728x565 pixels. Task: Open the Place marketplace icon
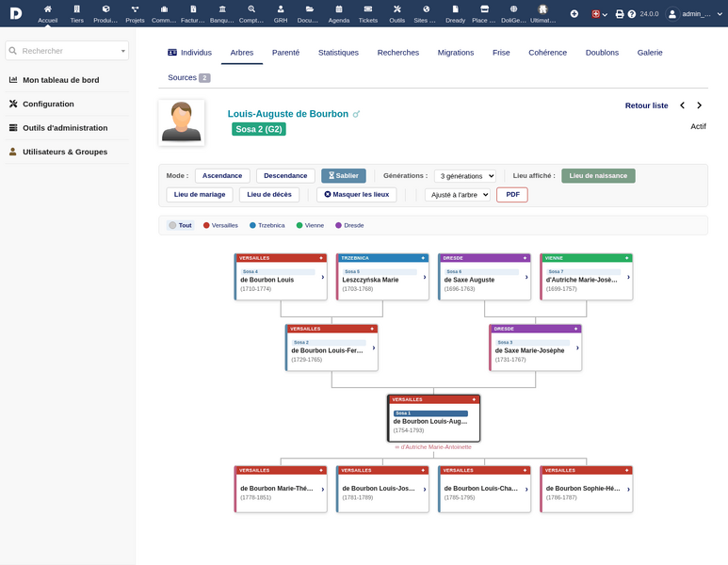click(x=484, y=9)
